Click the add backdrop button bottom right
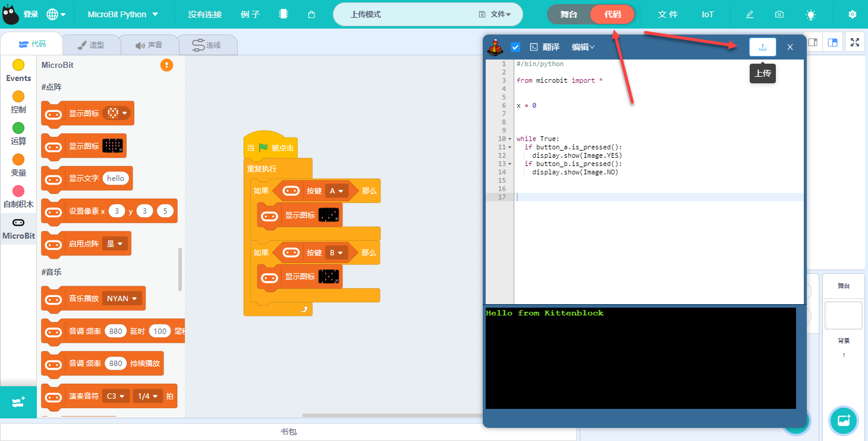The width and height of the screenshot is (868, 441). [844, 420]
